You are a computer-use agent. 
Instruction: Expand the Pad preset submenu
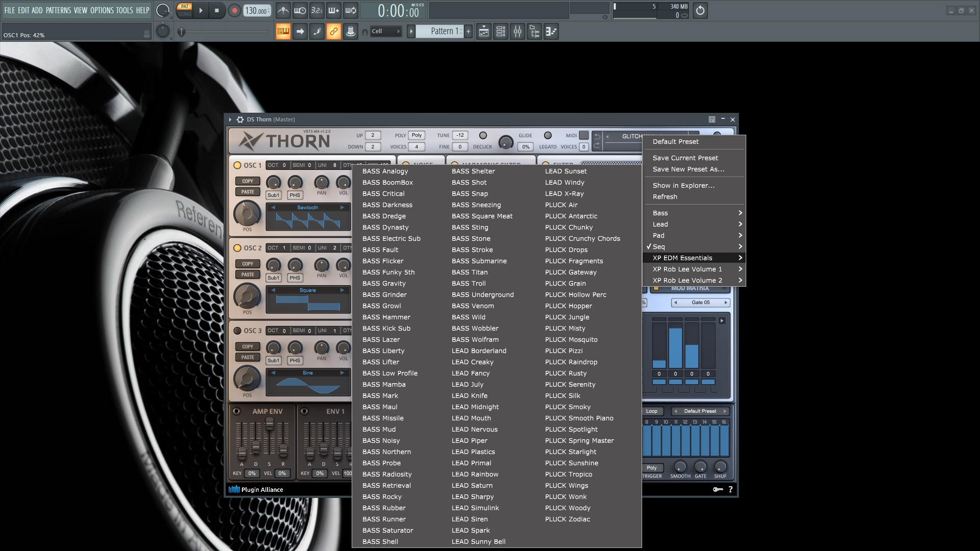pyautogui.click(x=694, y=236)
